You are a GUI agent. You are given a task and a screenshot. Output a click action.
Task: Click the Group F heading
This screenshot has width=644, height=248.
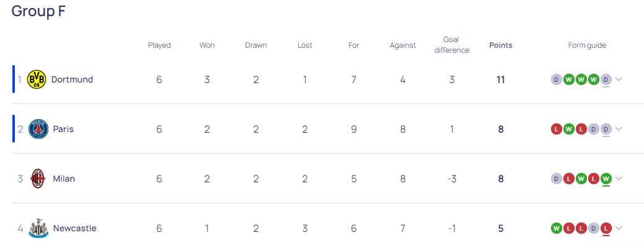pyautogui.click(x=38, y=11)
